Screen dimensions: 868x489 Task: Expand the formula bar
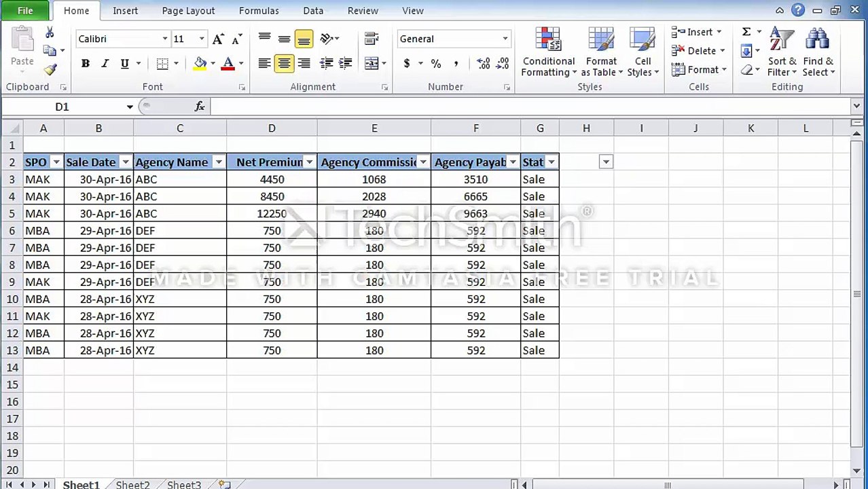point(856,106)
